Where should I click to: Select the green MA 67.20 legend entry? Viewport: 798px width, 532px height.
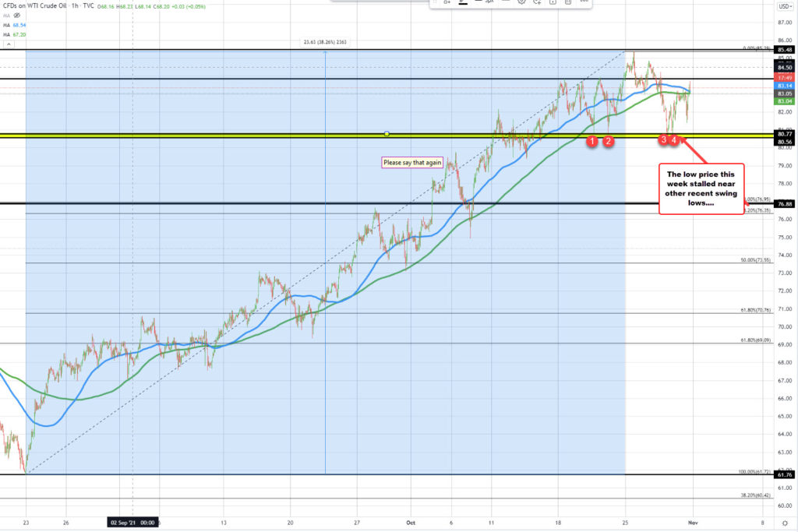coord(14,35)
